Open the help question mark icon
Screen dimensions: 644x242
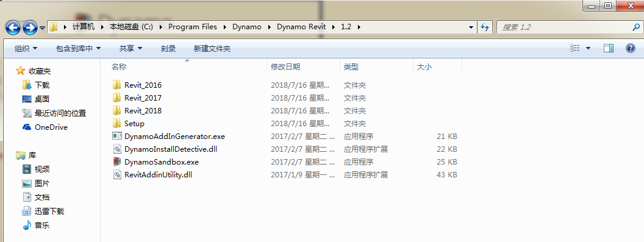(x=631, y=48)
